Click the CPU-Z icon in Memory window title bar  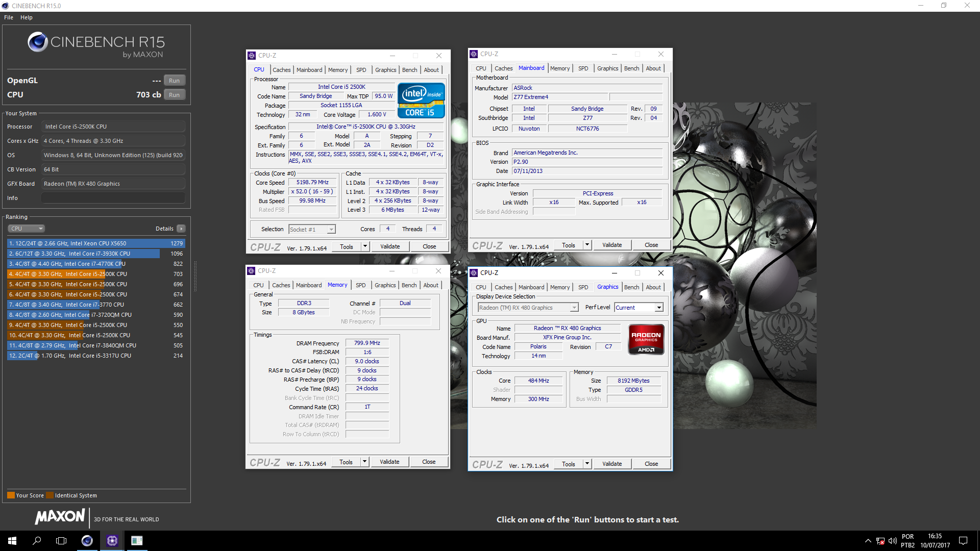click(251, 271)
